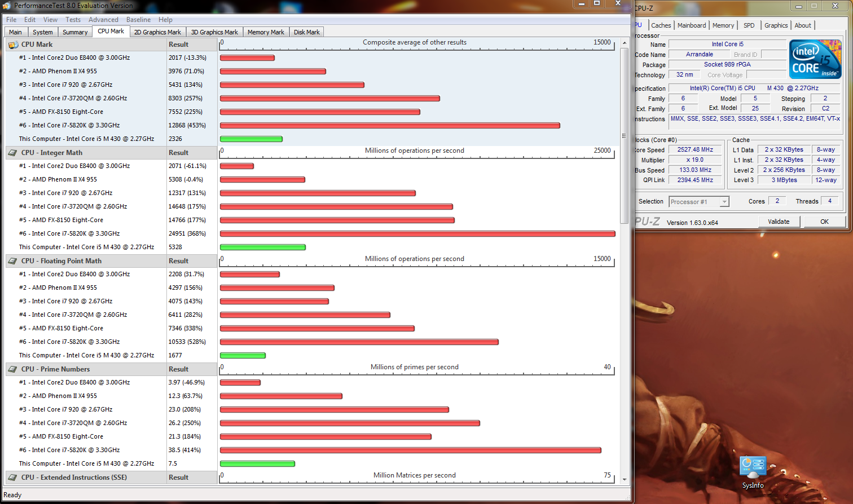Open the View menu

(x=50, y=20)
